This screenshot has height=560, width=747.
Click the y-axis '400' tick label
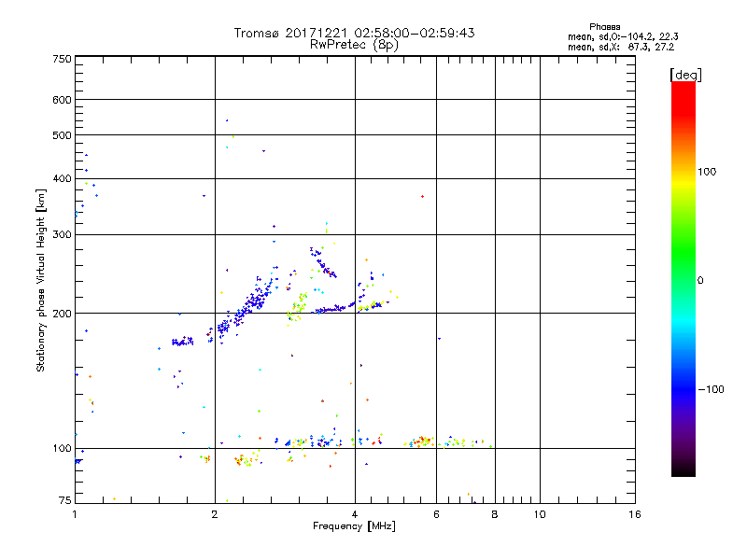(62, 179)
